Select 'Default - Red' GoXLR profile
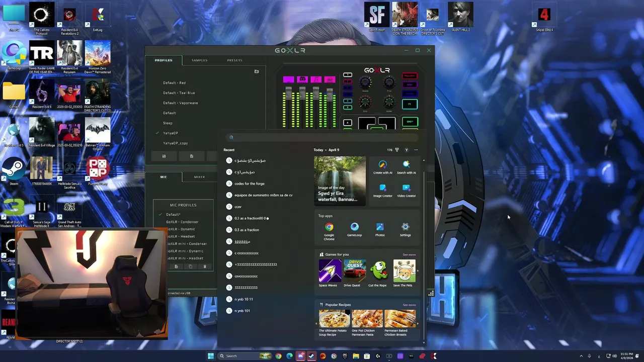Screen dimensions: 644x362 pos(174,83)
